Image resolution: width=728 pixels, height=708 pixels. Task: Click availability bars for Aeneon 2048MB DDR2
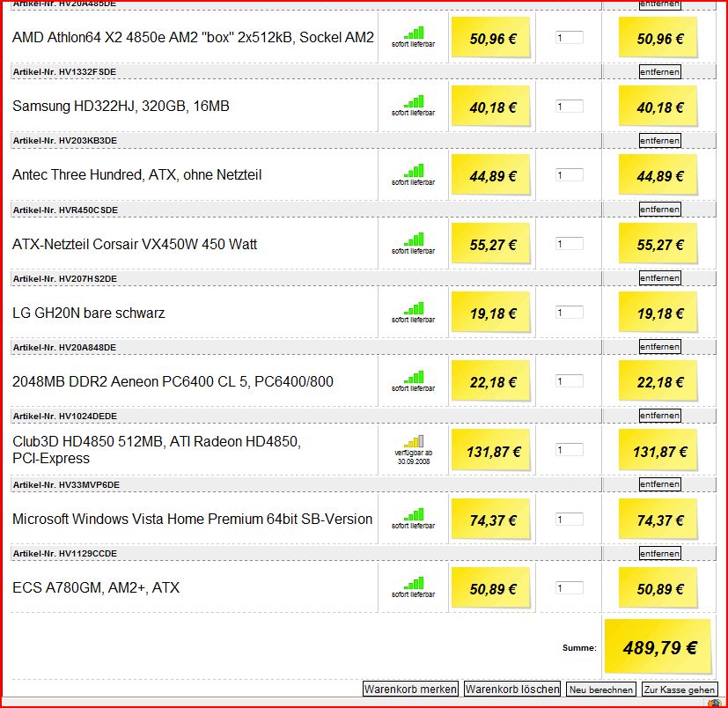tap(414, 377)
